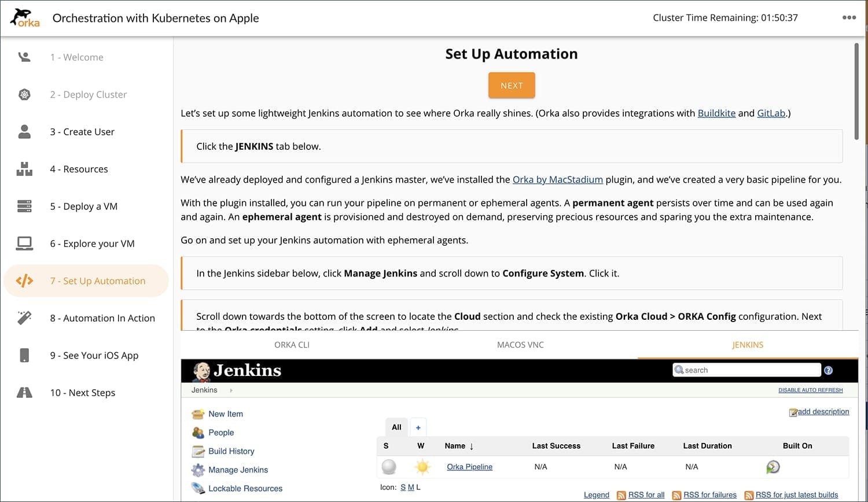Screen dimensions: 868x502
Task: Select the JENKINS tab
Action: (x=748, y=345)
